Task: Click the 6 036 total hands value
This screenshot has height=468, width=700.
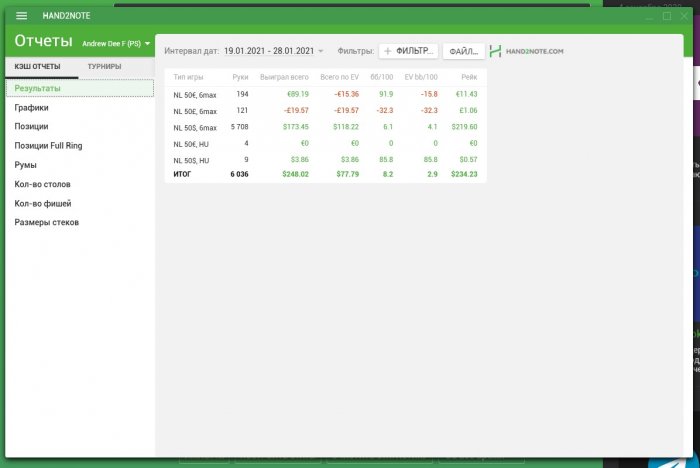Action: click(x=239, y=174)
